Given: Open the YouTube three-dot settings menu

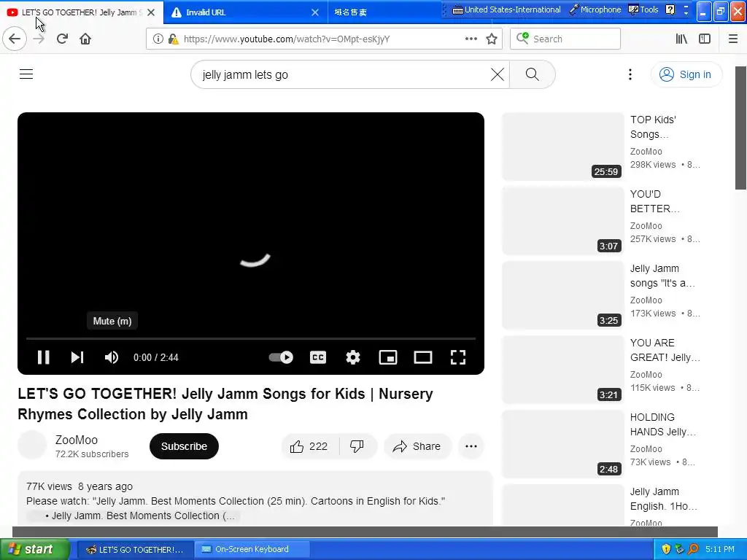Looking at the screenshot, I should click(x=630, y=74).
